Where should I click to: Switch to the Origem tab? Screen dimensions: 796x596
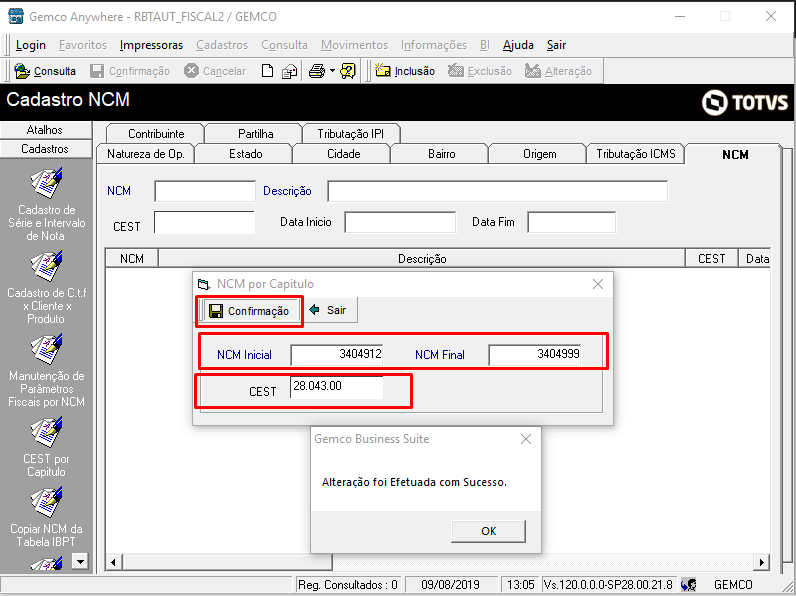pyautogui.click(x=539, y=154)
